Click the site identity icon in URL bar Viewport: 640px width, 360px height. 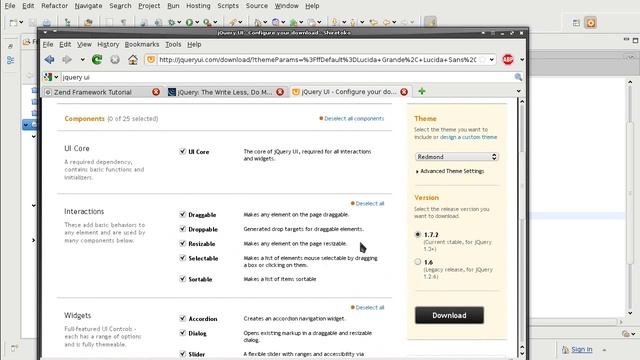click(151, 60)
